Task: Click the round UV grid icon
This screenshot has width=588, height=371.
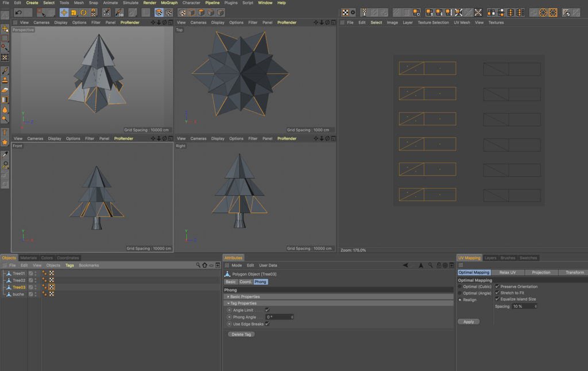Action: (x=543, y=13)
